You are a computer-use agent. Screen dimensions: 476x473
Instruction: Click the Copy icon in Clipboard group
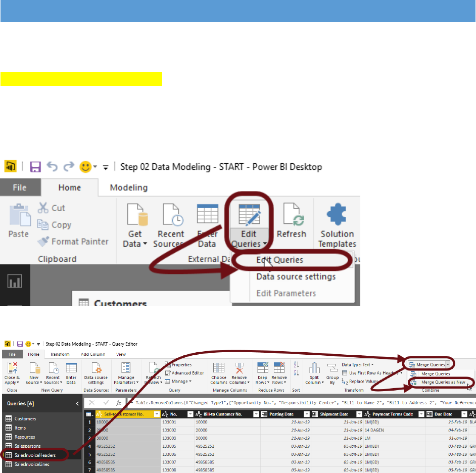(x=42, y=225)
